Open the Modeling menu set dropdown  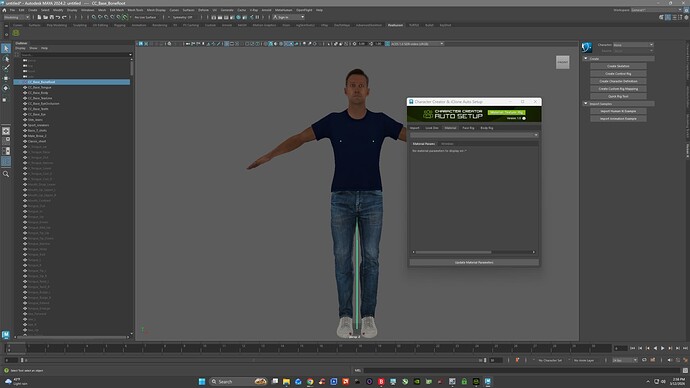pos(16,17)
